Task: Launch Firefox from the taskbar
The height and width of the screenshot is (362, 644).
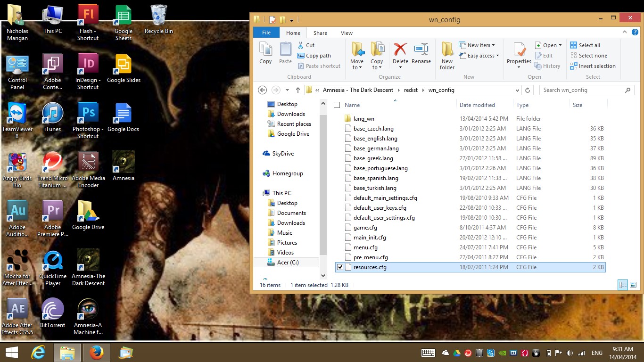Action: (x=97, y=353)
